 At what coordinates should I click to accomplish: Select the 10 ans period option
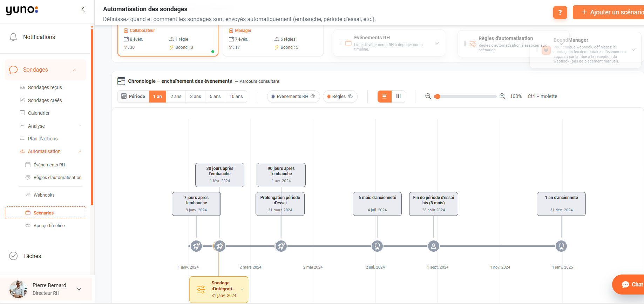pyautogui.click(x=236, y=97)
